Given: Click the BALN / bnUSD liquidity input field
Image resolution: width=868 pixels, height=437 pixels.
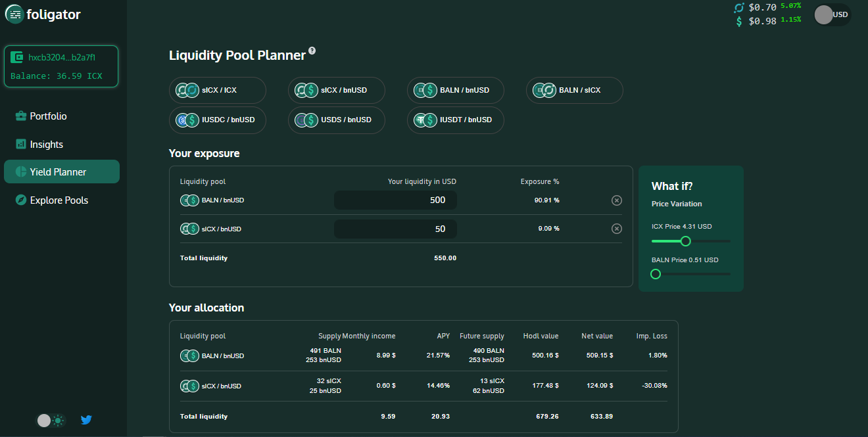Looking at the screenshot, I should (x=395, y=200).
